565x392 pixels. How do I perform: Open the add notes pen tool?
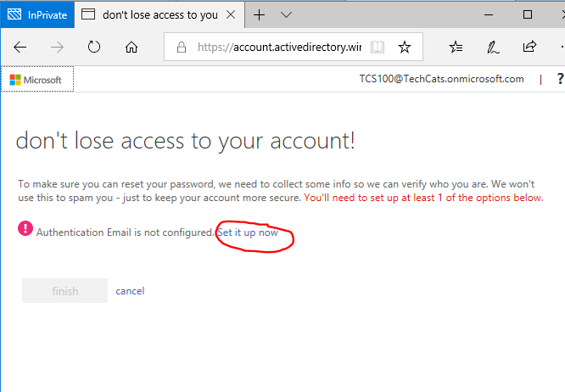[493, 48]
